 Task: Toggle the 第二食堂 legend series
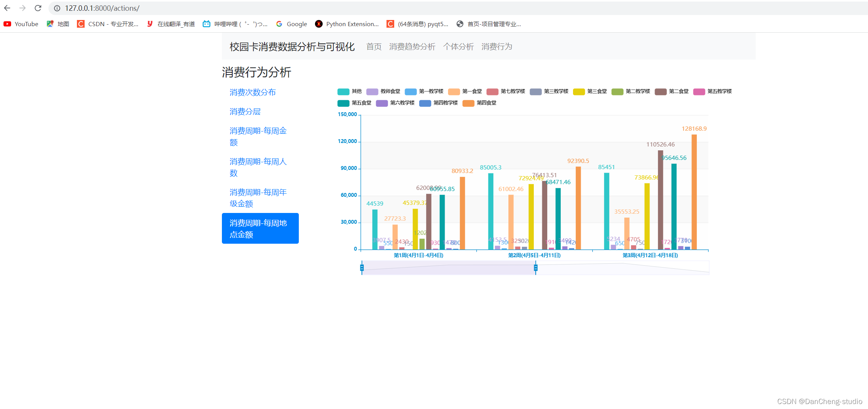coord(671,91)
